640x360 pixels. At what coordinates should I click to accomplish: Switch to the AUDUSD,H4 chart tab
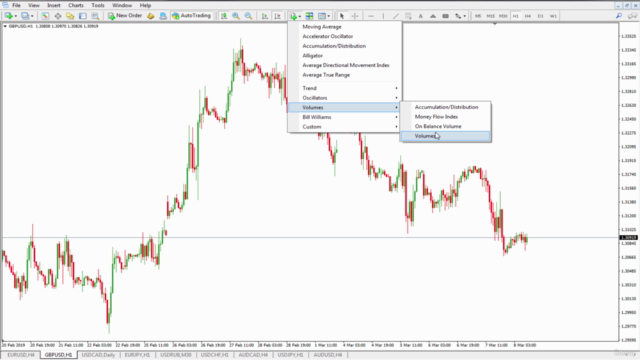pos(328,355)
